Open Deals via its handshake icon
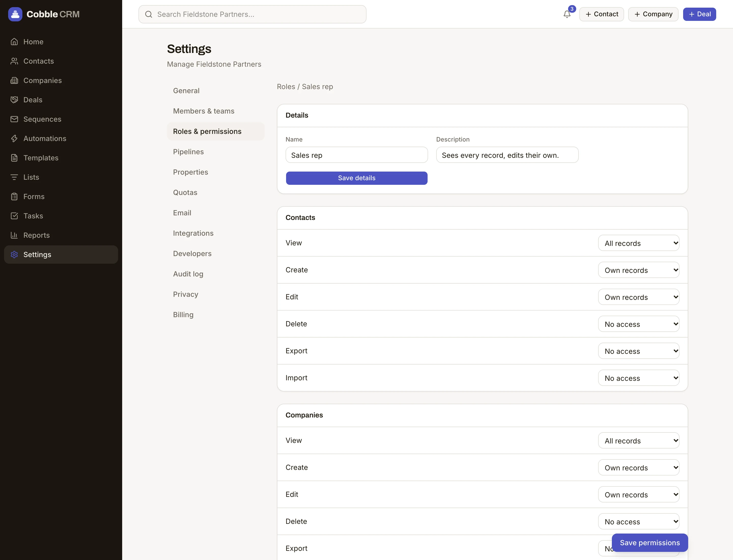733x560 pixels. click(14, 100)
